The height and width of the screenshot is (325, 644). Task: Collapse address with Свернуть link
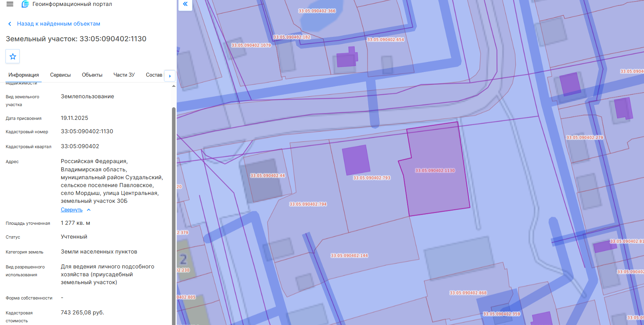71,210
